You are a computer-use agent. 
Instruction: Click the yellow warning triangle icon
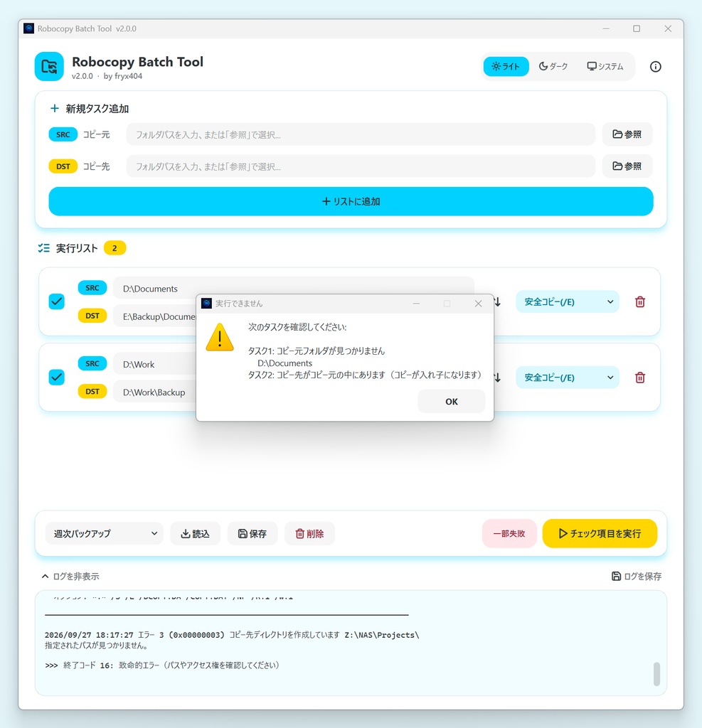click(x=220, y=337)
